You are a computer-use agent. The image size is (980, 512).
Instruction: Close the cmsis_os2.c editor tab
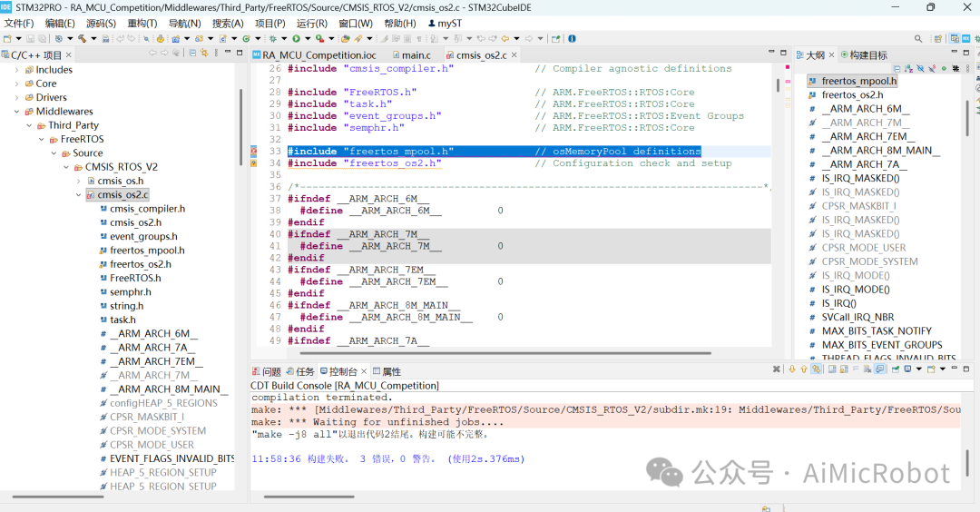[x=514, y=55]
